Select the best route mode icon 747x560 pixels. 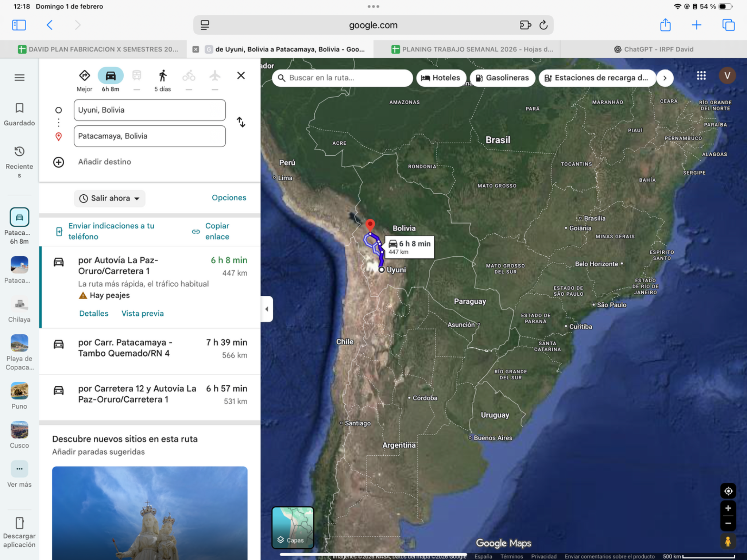pos(84,76)
